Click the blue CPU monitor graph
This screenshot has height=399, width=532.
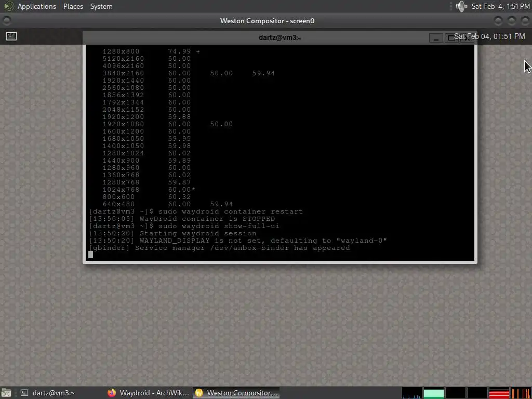(411, 393)
